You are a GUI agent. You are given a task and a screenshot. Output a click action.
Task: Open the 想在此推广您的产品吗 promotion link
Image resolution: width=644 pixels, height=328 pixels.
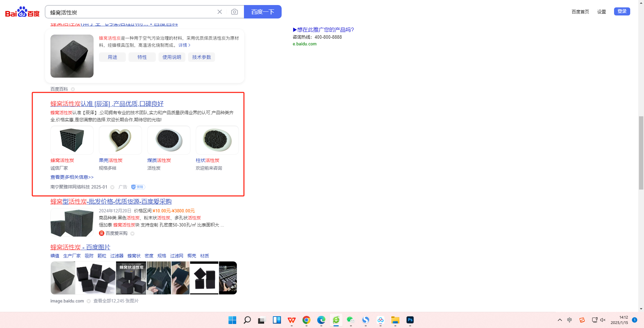(323, 30)
